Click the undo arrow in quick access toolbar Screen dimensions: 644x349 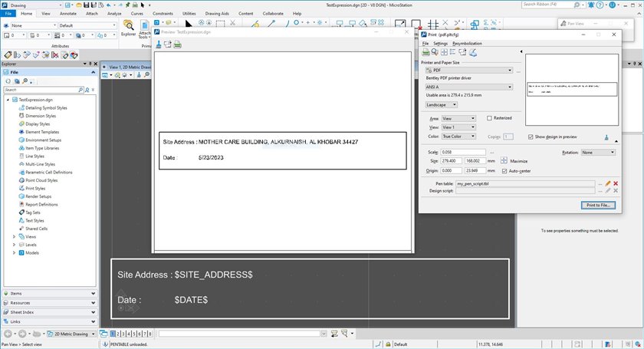(108, 5)
